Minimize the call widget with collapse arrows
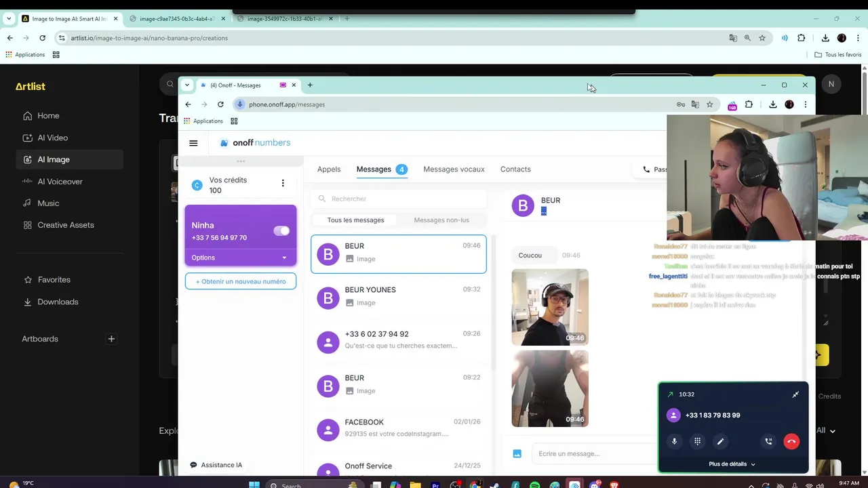 pos(795,394)
